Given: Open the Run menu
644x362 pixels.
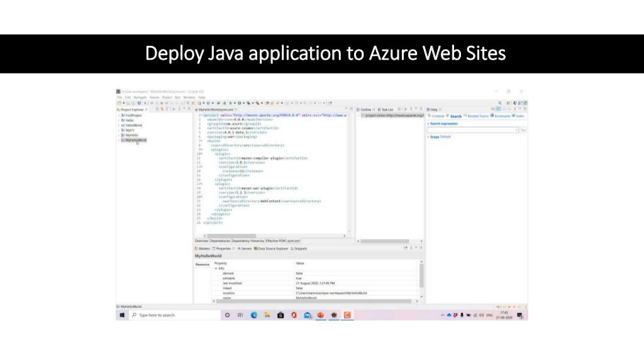Looking at the screenshot, I should pos(177,97).
